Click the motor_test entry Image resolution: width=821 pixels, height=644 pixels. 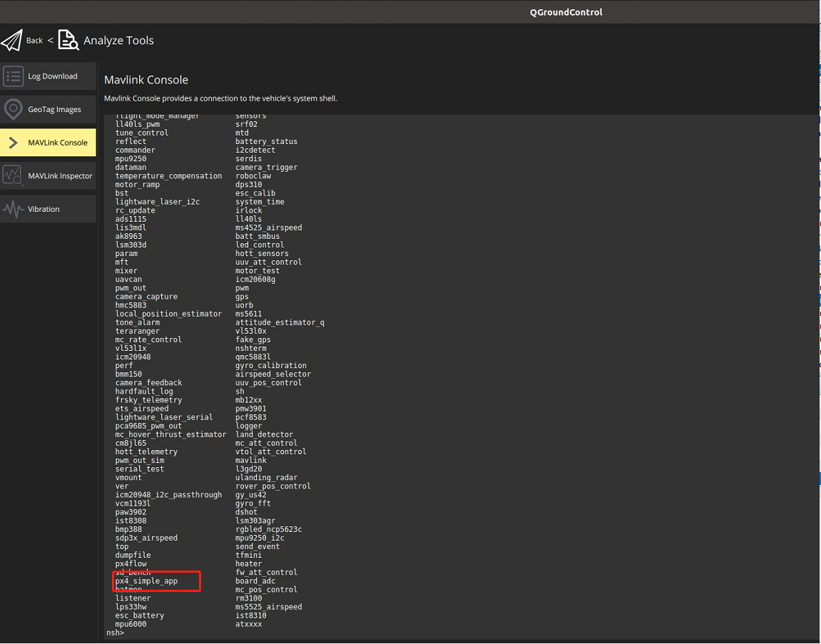click(257, 271)
